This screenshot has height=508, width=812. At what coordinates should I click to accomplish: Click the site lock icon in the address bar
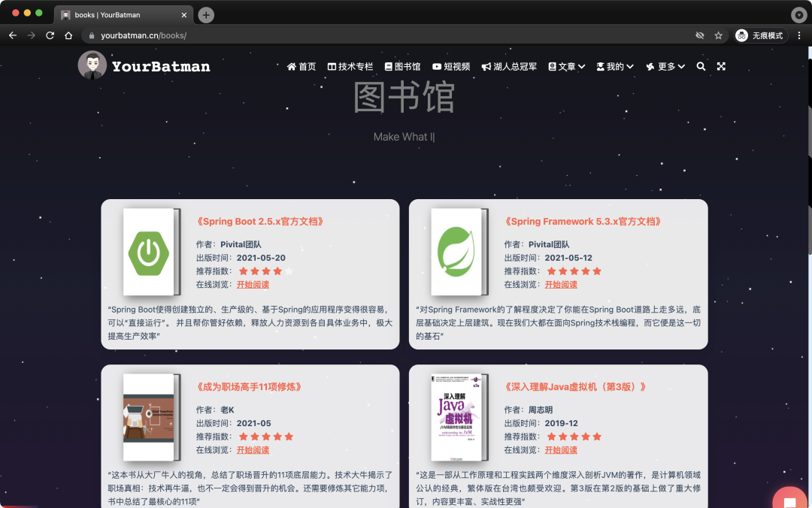[92, 36]
